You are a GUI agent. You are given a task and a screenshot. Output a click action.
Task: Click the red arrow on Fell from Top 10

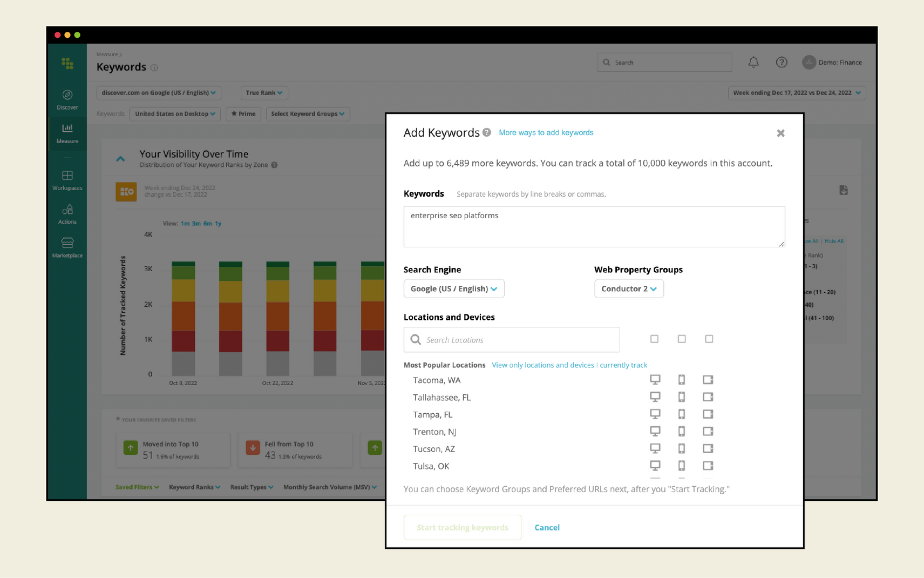[x=253, y=448]
